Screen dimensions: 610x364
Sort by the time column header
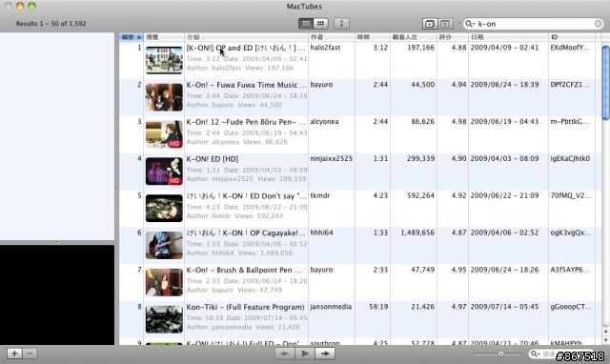(373, 37)
